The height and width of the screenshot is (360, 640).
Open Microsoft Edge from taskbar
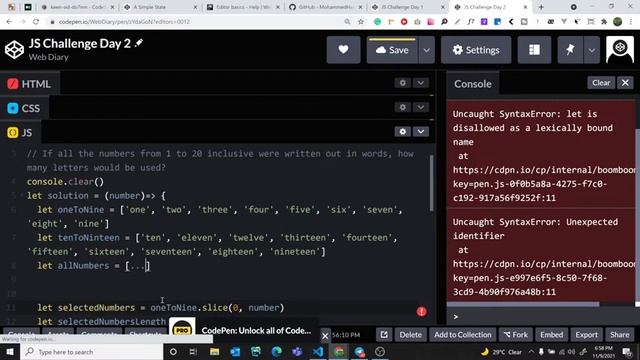[x=276, y=351]
